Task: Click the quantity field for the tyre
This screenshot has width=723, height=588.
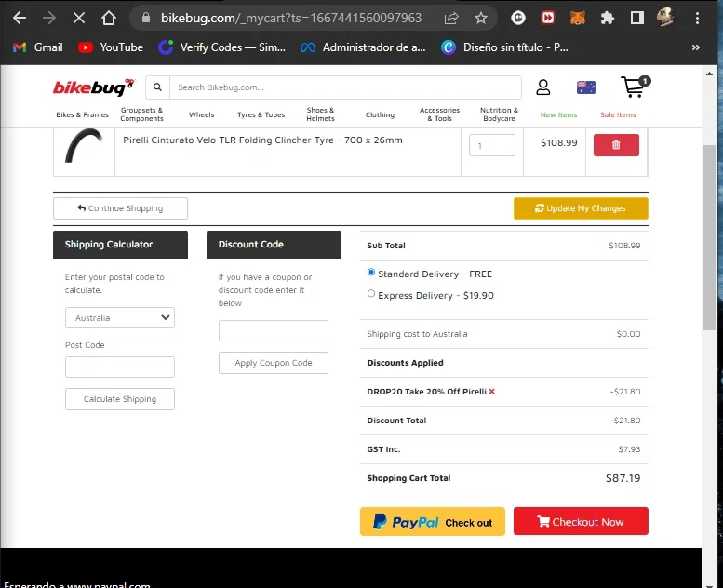Action: coord(492,145)
